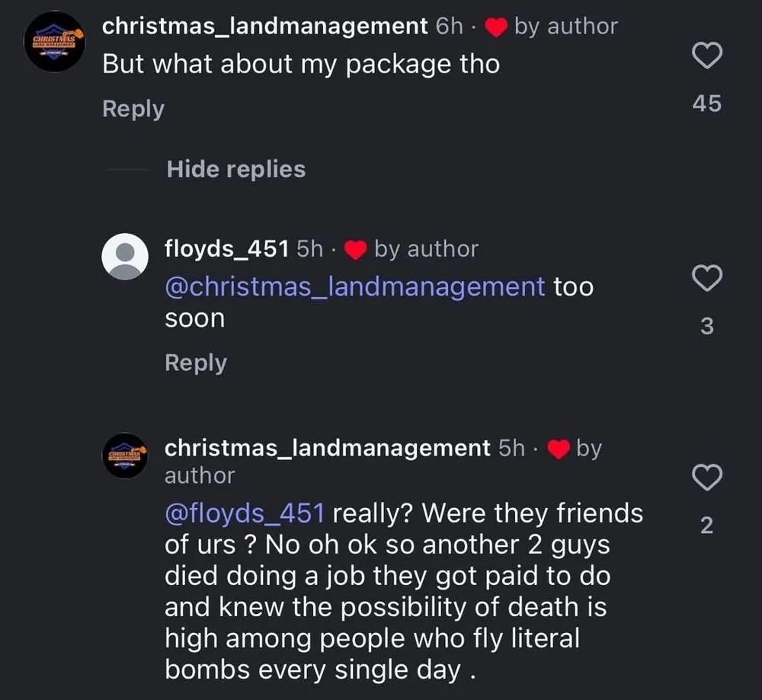Tap red liked-by-author heart on floyds_451's reply
Image resolution: width=762 pixels, height=700 pixels.
(x=357, y=250)
